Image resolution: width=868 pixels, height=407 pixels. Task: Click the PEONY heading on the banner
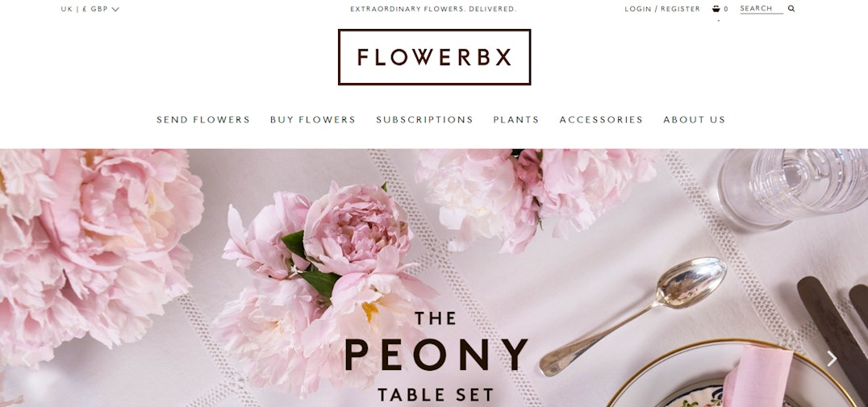(x=436, y=355)
